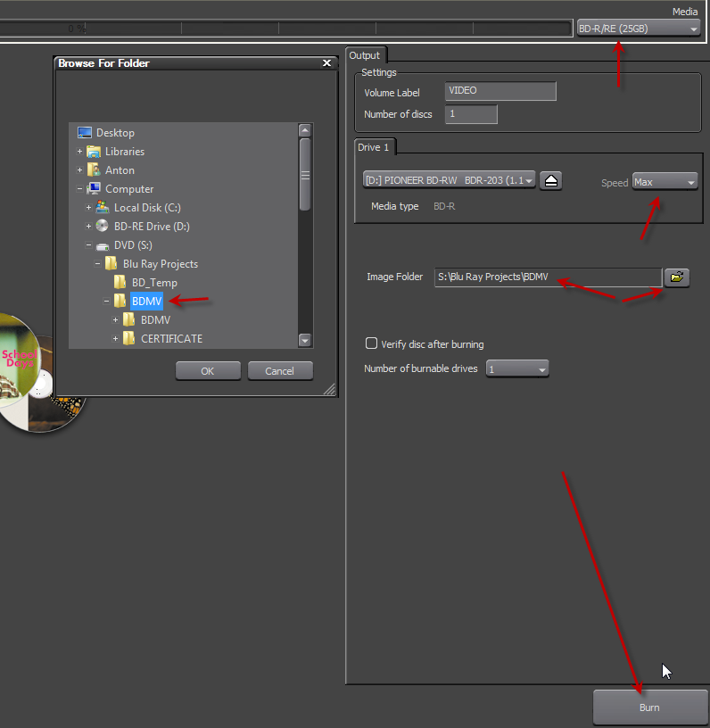Expand the inner BDMV subfolder node
This screenshot has height=728, width=710.
point(116,319)
